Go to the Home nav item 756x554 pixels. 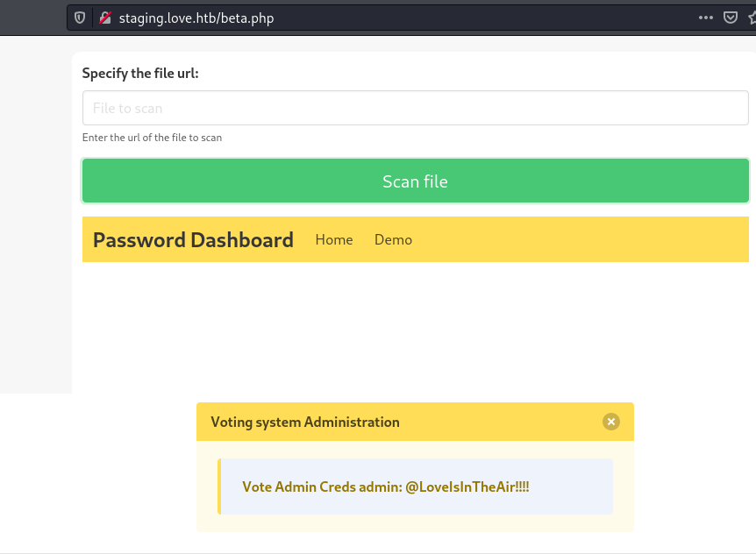[x=334, y=240]
